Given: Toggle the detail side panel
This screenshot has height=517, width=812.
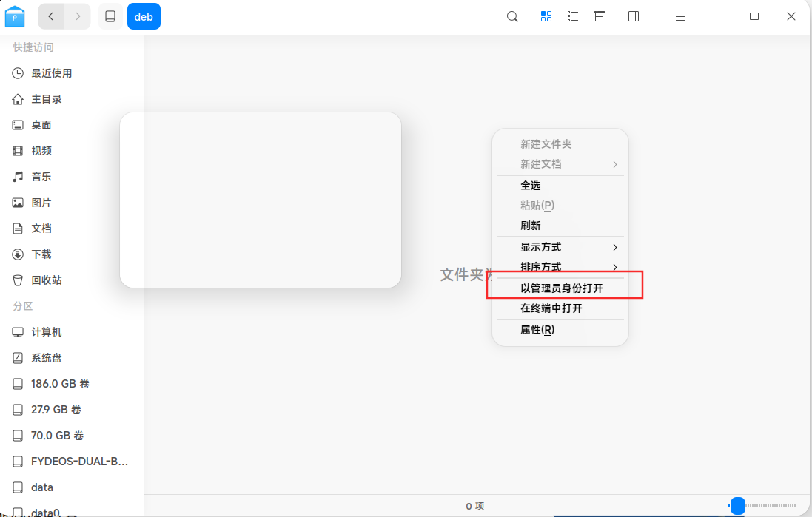Looking at the screenshot, I should pos(634,16).
